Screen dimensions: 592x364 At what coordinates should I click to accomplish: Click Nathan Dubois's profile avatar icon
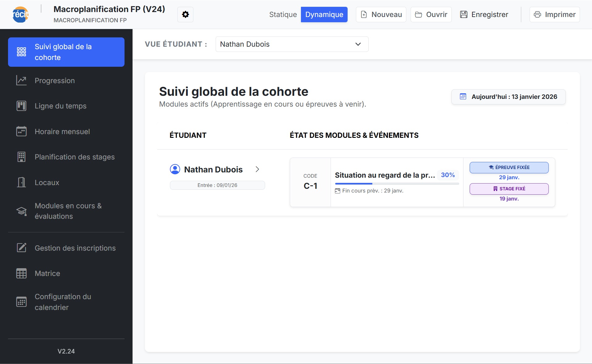coord(175,169)
